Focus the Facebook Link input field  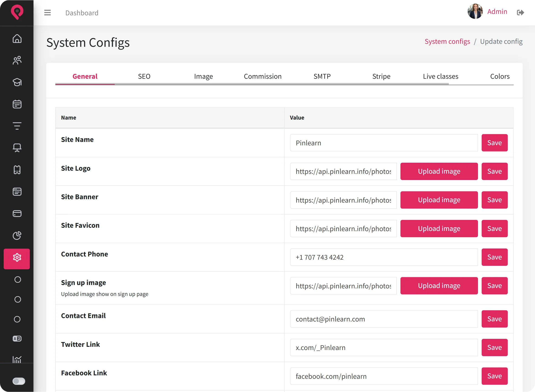pyautogui.click(x=384, y=376)
